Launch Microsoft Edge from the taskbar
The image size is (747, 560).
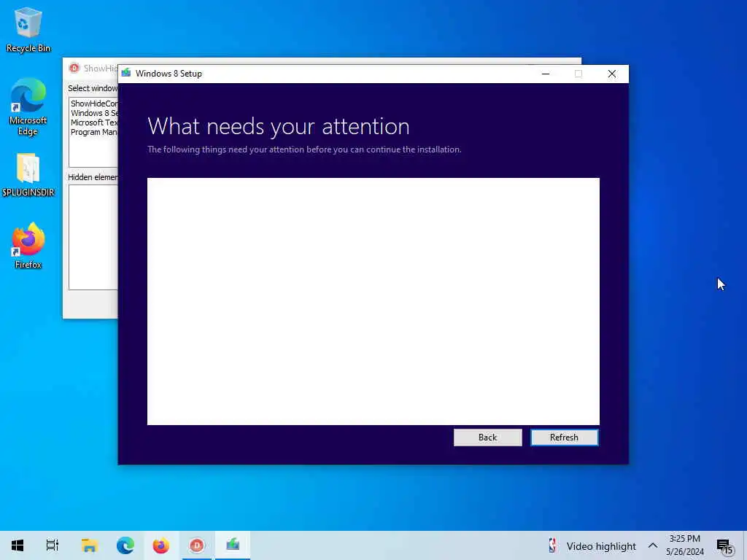coord(125,545)
